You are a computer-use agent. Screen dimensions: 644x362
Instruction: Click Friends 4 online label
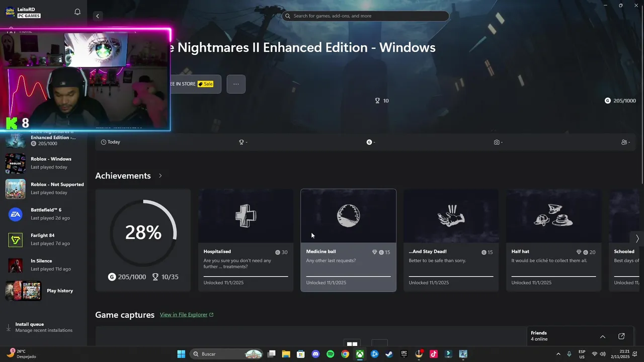(x=539, y=336)
